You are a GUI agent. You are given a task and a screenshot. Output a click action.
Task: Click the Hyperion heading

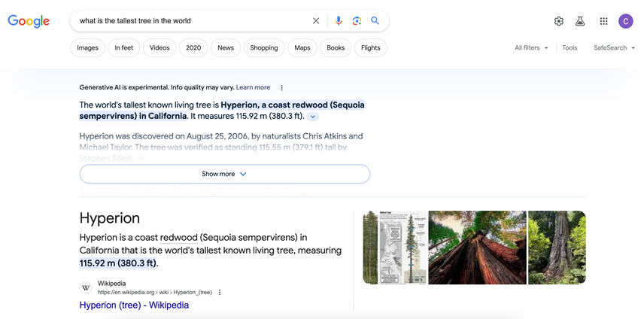110,218
